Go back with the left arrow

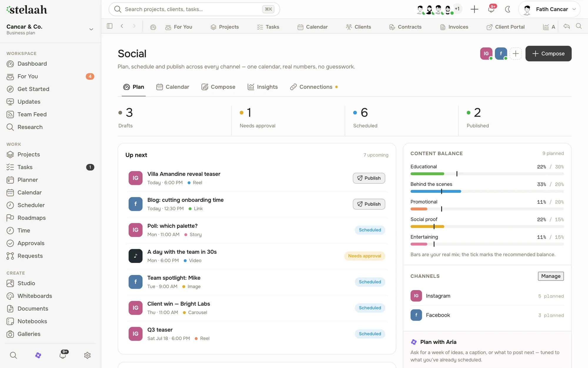122,26
